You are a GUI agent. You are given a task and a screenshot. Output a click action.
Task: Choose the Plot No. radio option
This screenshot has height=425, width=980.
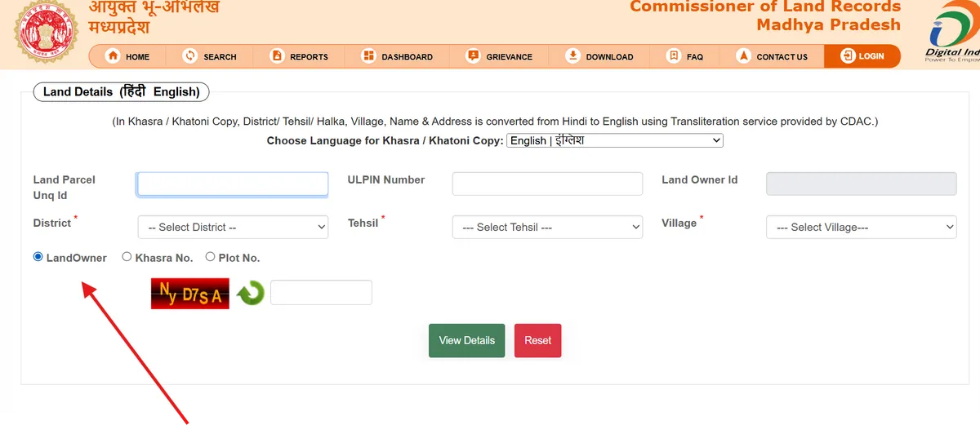[210, 257]
